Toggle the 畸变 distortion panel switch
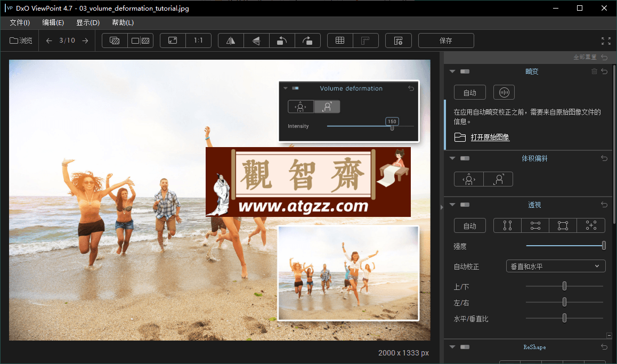617x364 pixels. 465,71
